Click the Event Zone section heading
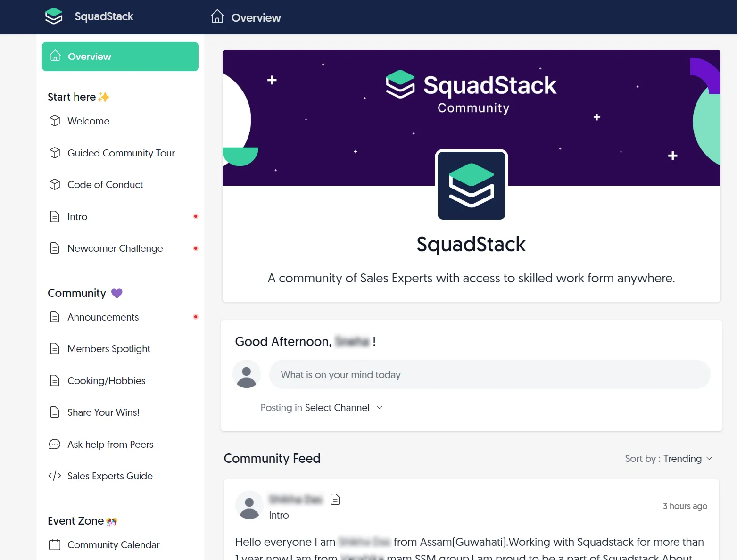 tap(75, 521)
